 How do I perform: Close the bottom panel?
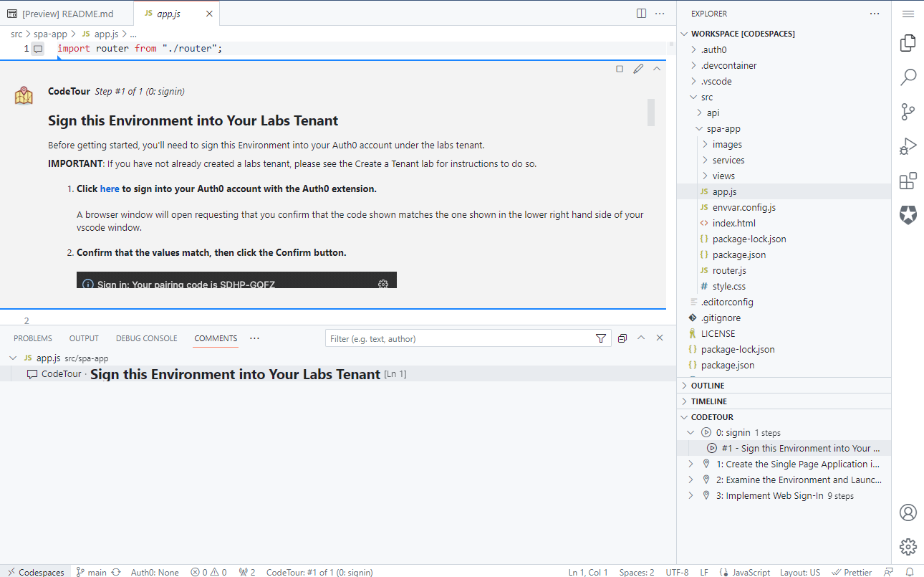tap(660, 338)
